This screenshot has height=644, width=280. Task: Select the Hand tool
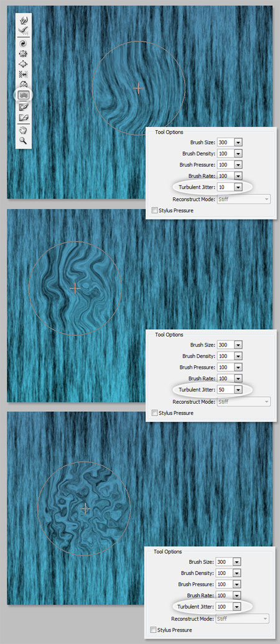click(x=24, y=130)
